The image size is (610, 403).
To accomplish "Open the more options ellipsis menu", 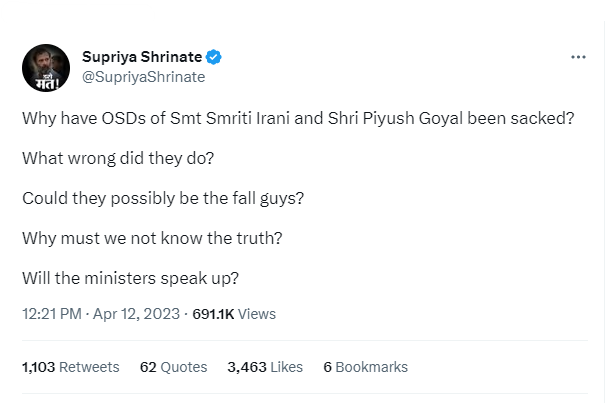I will [578, 57].
